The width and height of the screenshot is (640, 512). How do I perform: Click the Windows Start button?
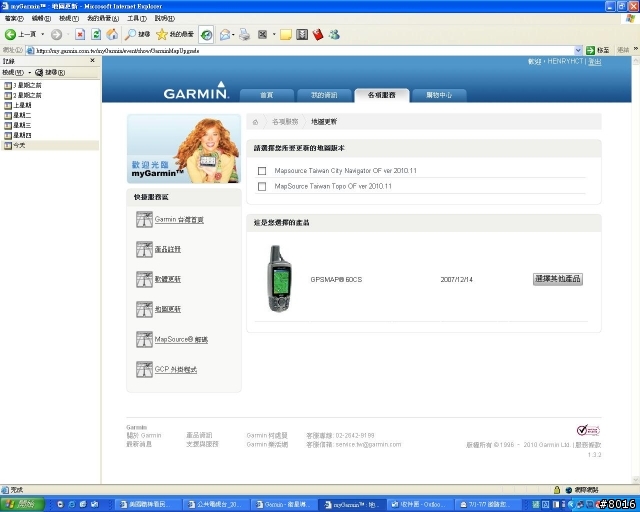click(22, 505)
